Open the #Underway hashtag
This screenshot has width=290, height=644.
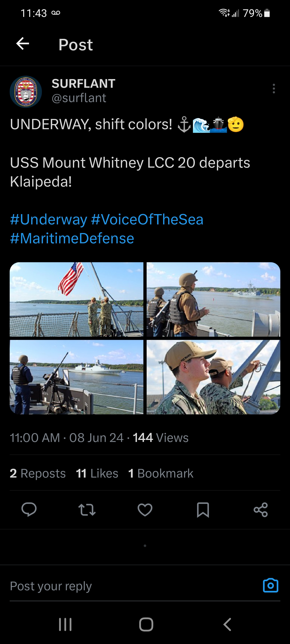coord(49,220)
